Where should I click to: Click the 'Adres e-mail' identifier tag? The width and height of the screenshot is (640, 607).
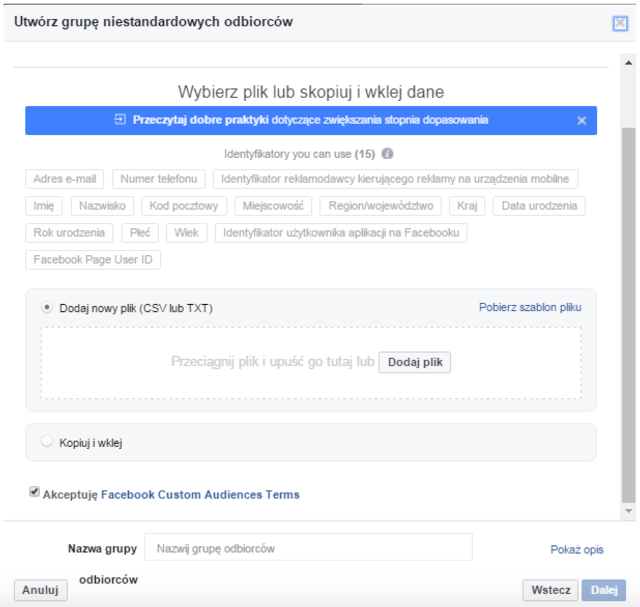tap(65, 179)
